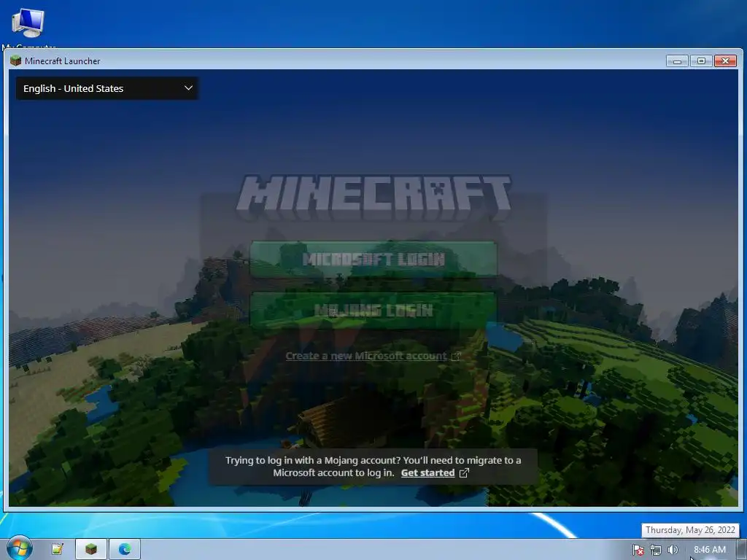747x560 pixels.
Task: Launch Microsoft Edge from the taskbar
Action: [125, 549]
